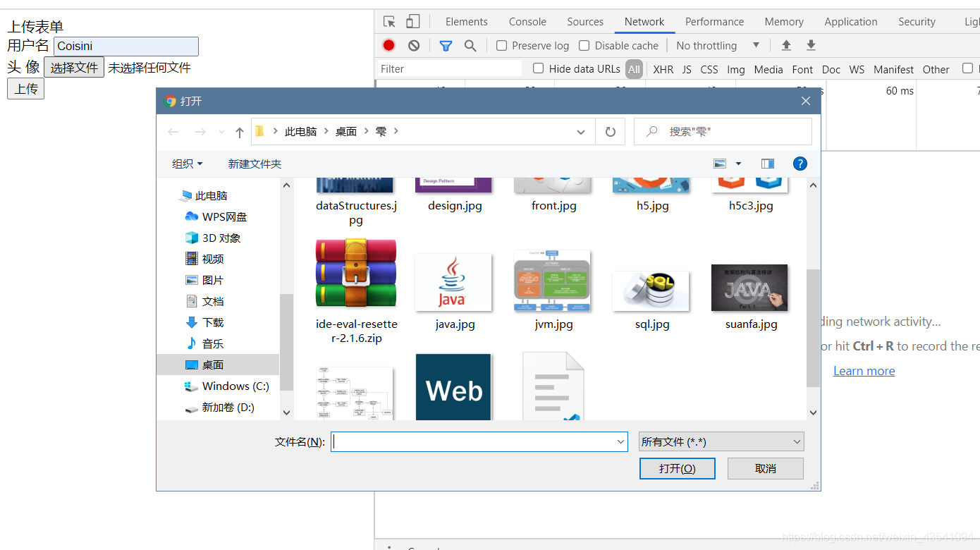
Task: Select ide-eval-resetter-2.1.6.zip archive icon
Action: [x=356, y=273]
